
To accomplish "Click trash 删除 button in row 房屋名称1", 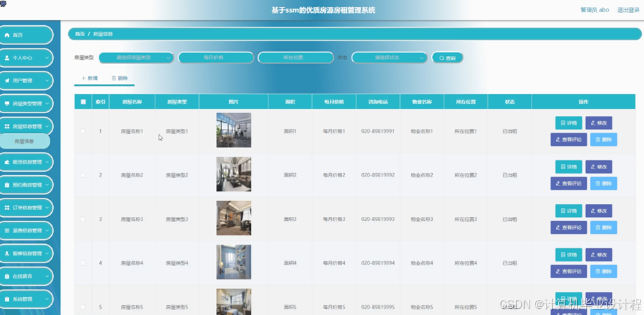I will 603,140.
